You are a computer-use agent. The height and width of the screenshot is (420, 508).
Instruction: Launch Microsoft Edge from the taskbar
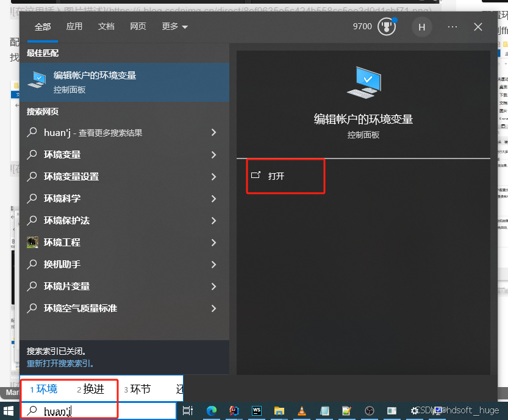[212, 411]
